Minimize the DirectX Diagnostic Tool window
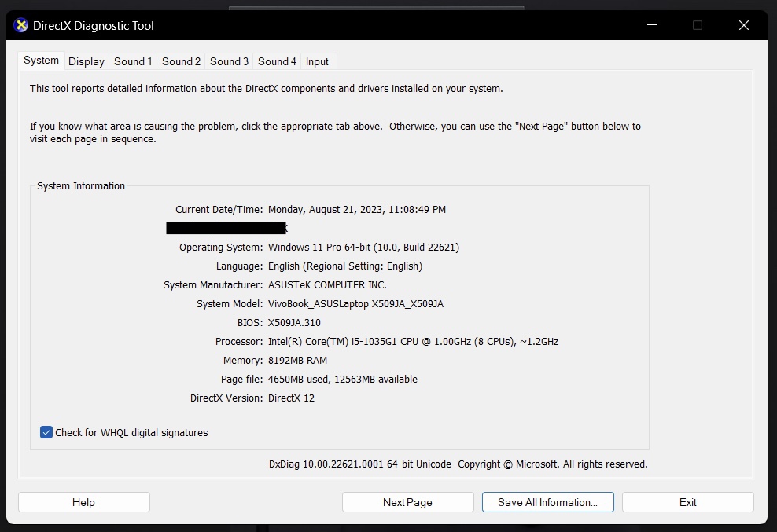777x532 pixels. [x=652, y=25]
